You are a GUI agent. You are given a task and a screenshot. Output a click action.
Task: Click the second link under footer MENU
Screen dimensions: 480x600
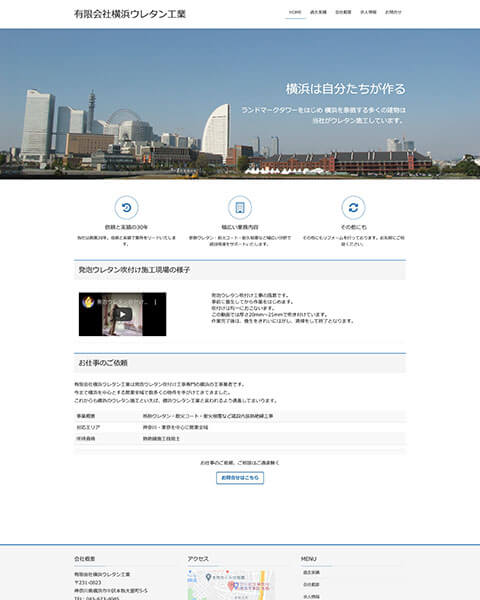pos(311,585)
